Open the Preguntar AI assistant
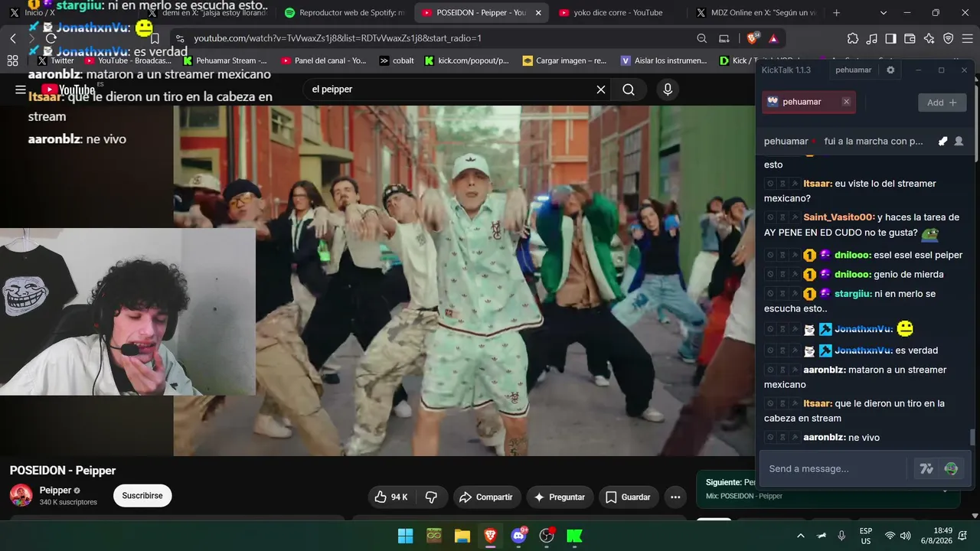 tap(559, 497)
